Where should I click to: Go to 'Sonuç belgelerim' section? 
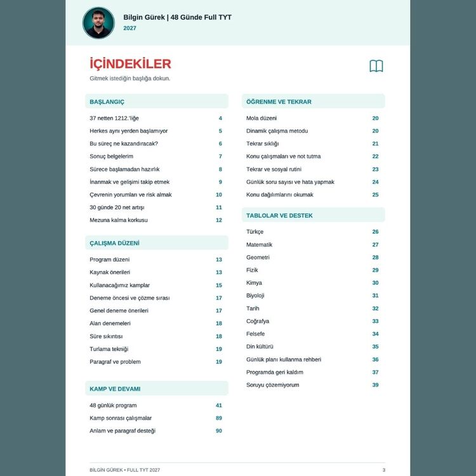click(156, 156)
